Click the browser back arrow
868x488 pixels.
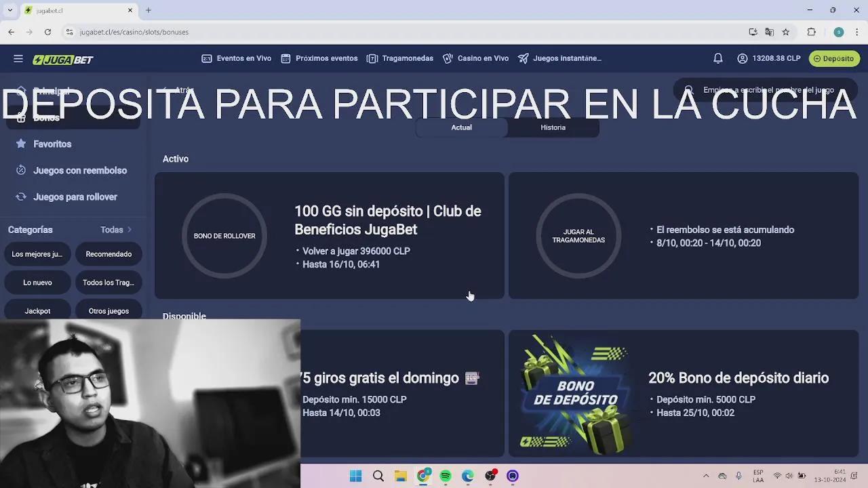[12, 32]
